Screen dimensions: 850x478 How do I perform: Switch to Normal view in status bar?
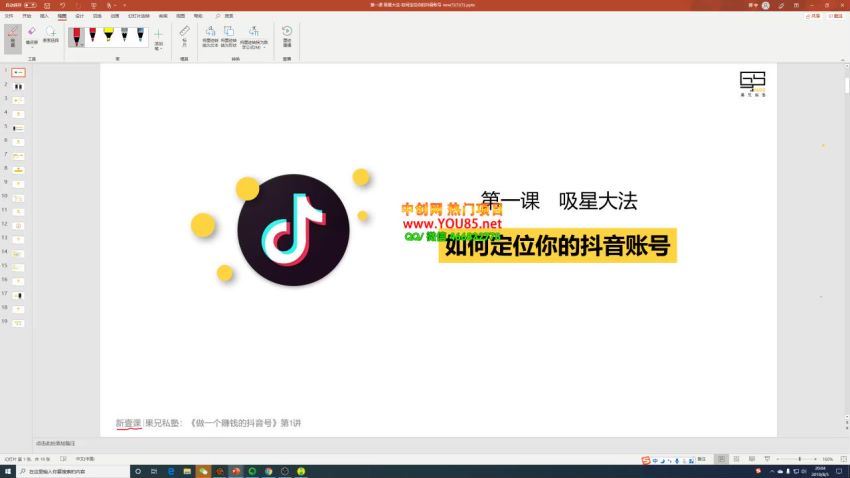point(721,459)
